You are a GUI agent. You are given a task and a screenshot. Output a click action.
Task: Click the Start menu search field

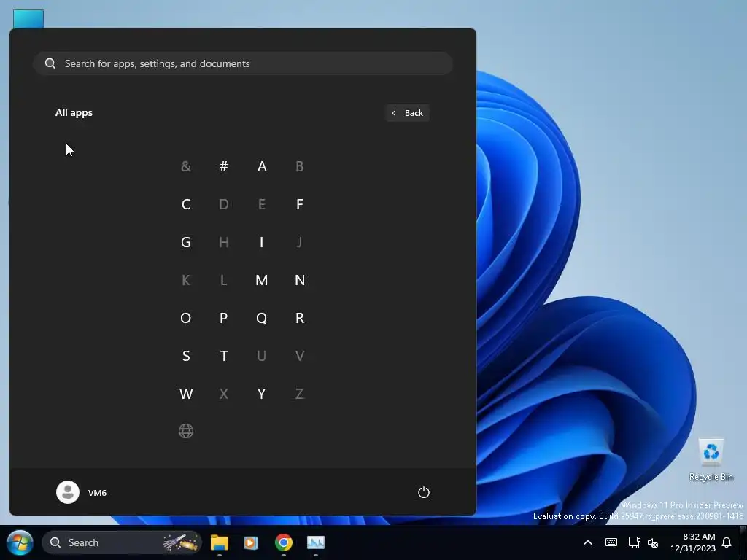[x=243, y=63]
